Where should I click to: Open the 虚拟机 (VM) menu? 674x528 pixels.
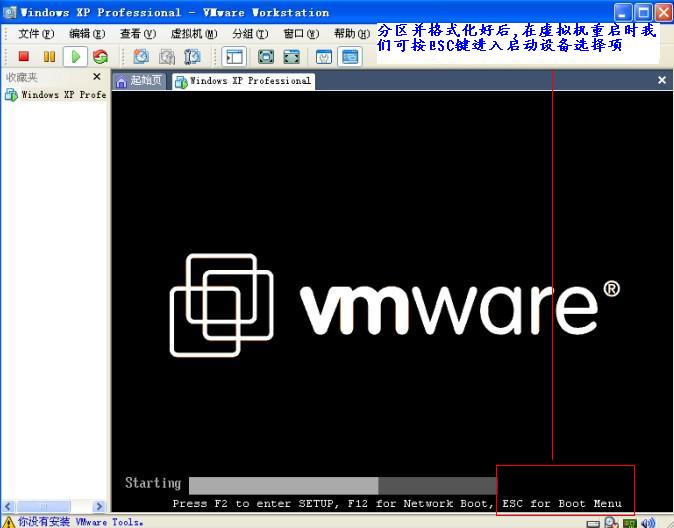(x=193, y=34)
